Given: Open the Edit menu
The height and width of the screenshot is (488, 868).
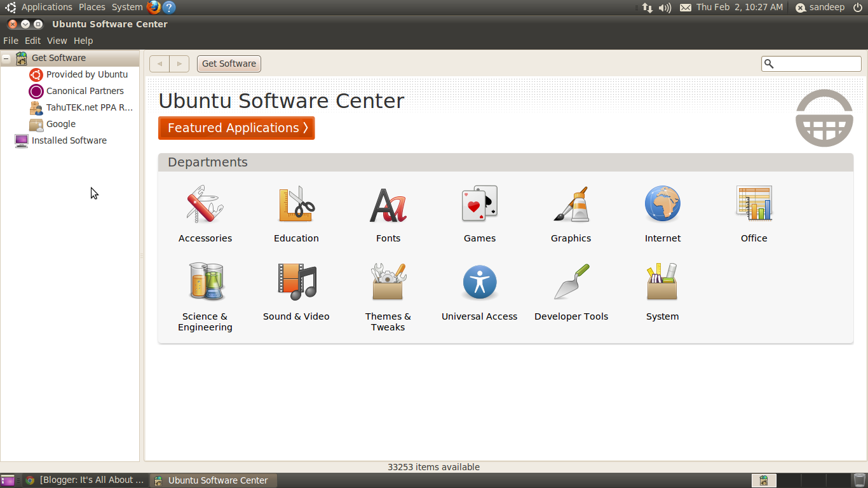Looking at the screenshot, I should [32, 40].
